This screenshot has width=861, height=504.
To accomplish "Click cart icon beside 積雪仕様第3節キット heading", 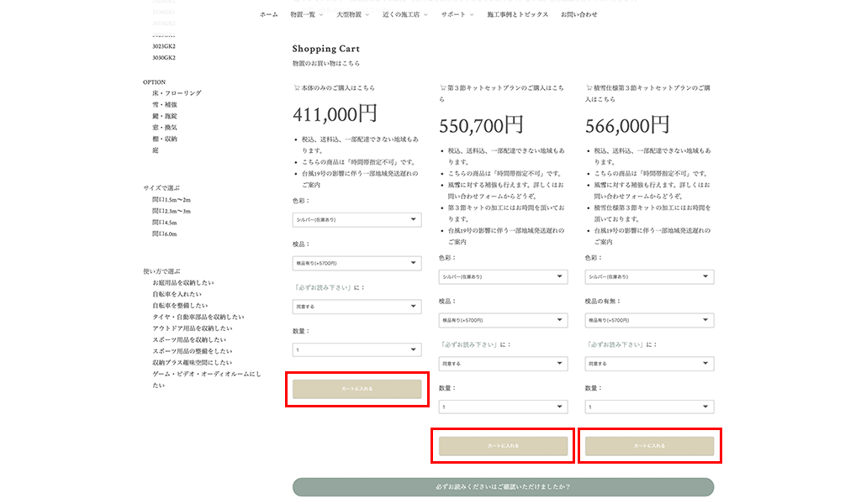I will coord(589,87).
